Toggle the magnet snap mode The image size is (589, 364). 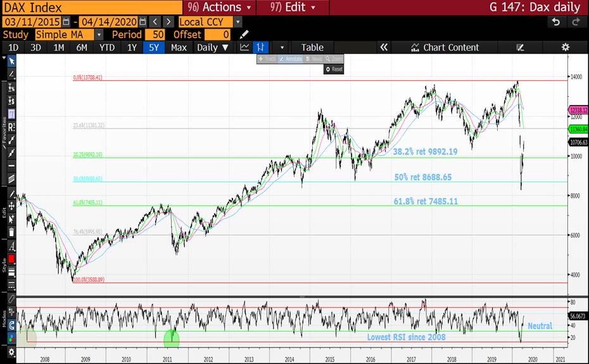11,325
